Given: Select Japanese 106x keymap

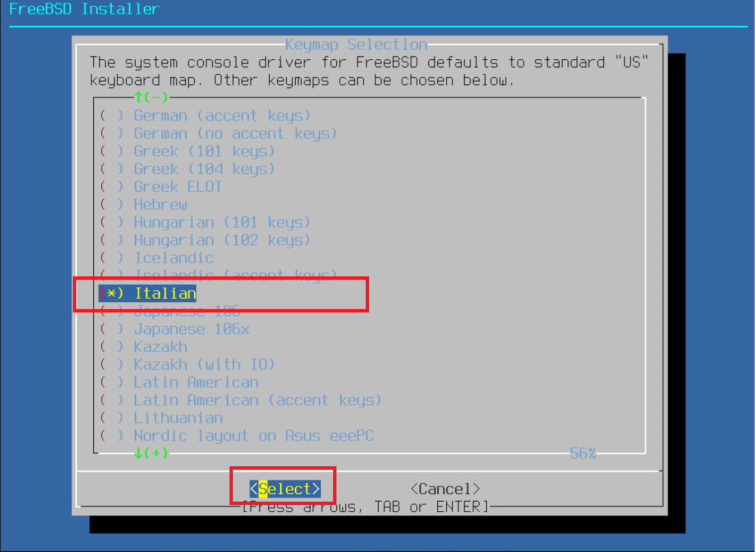Looking at the screenshot, I should pos(174,329).
